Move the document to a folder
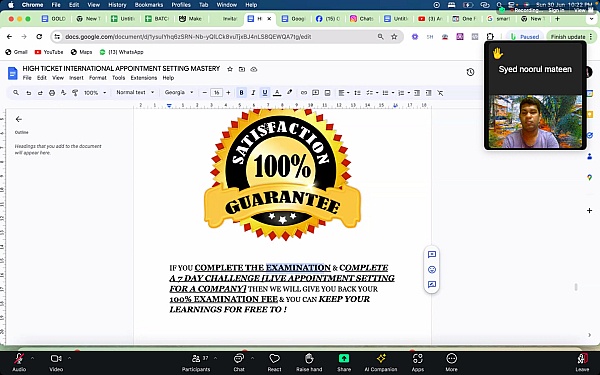 pos(241,69)
